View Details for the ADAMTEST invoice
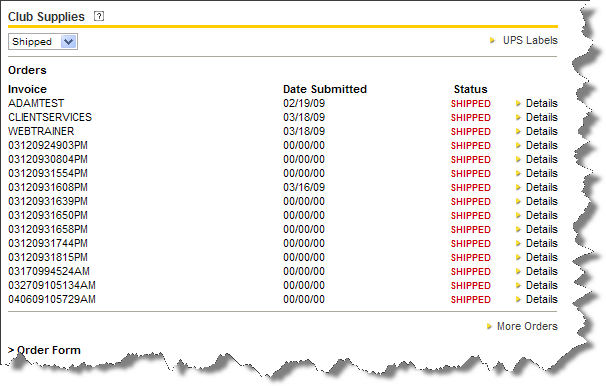606x386 pixels. pyautogui.click(x=541, y=103)
